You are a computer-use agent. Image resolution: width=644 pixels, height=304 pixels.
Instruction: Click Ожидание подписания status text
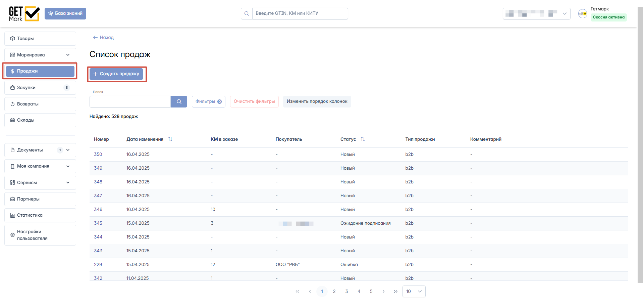point(365,223)
